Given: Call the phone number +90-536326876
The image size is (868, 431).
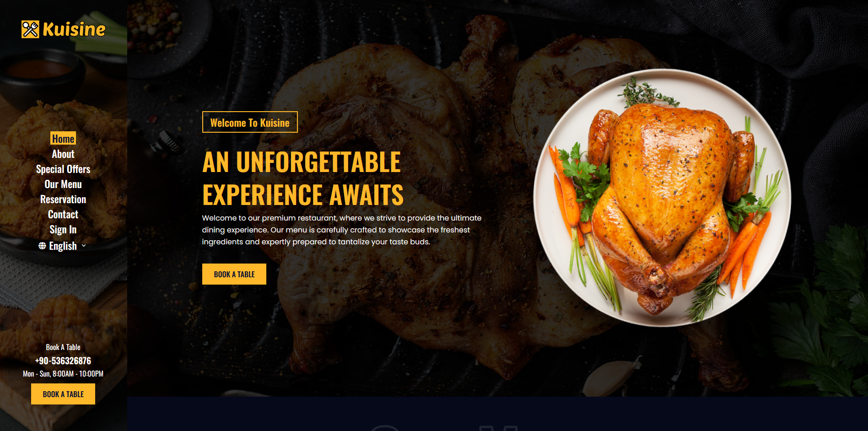Looking at the screenshot, I should [x=63, y=361].
